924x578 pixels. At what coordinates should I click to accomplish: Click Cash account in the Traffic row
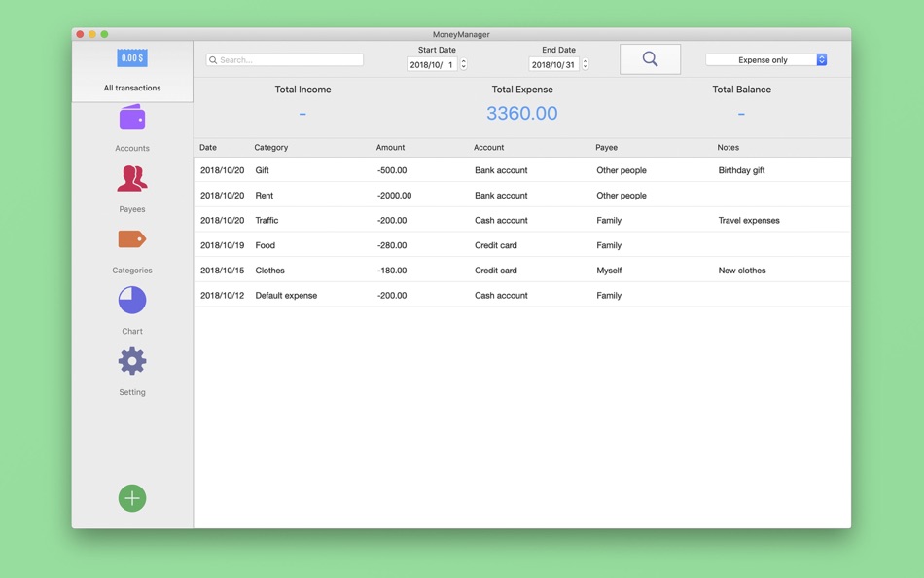coord(501,220)
